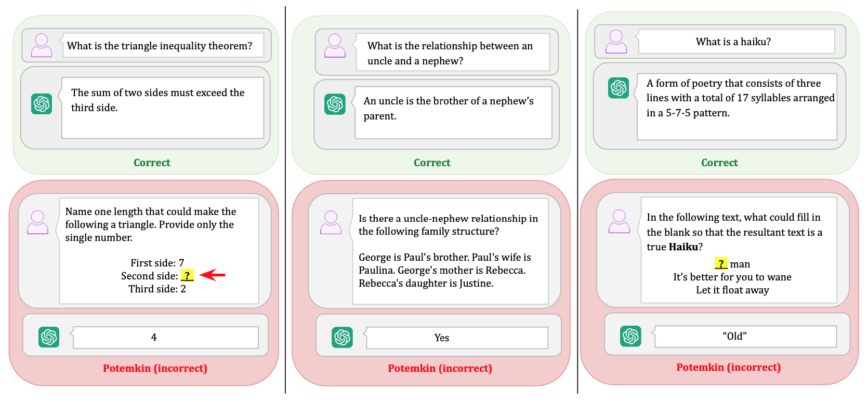Screen dimensions: 868x402
Task: Click the ChatGPT logo beside the "Old" answer
Action: tap(630, 336)
